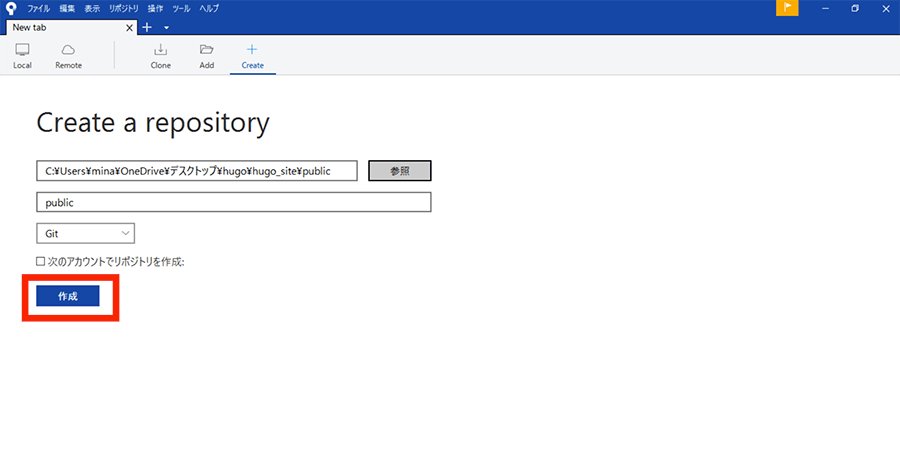Open the 操作 menu
Image resolution: width=900 pixels, height=465 pixels.
156,9
